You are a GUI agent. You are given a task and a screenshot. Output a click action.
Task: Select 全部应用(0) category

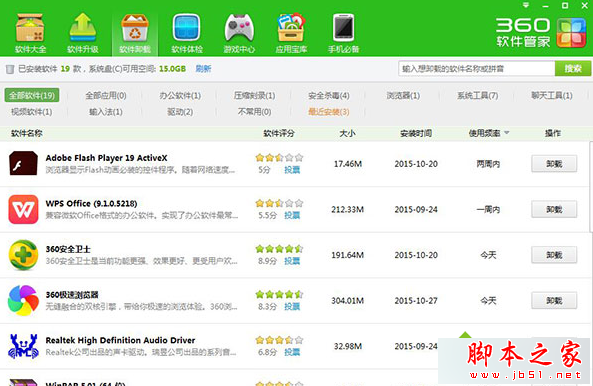(x=106, y=96)
